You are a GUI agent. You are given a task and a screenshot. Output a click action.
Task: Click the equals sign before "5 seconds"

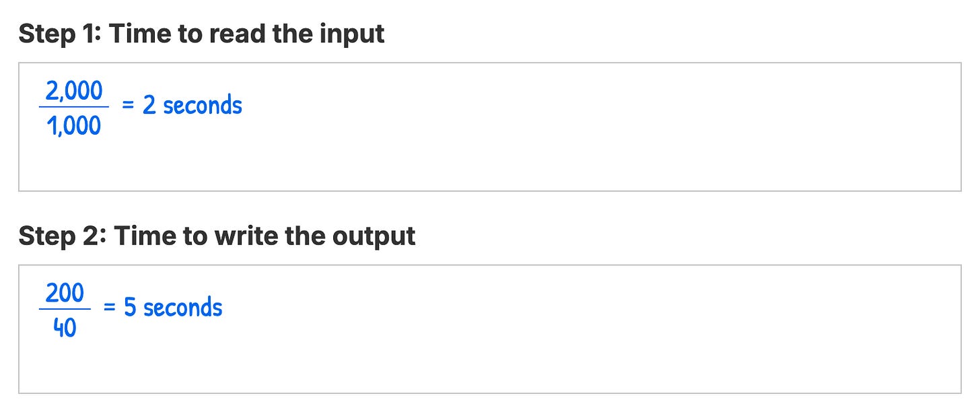(x=109, y=308)
